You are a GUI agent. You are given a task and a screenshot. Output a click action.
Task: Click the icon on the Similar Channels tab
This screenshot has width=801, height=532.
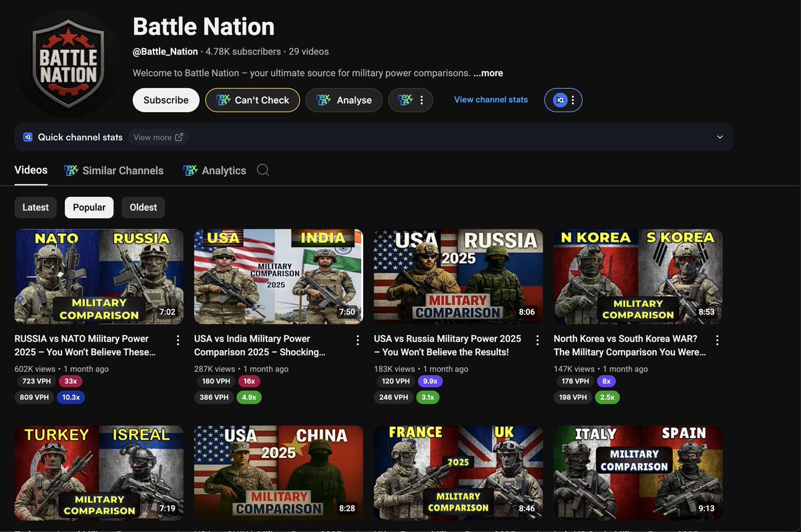[71, 170]
